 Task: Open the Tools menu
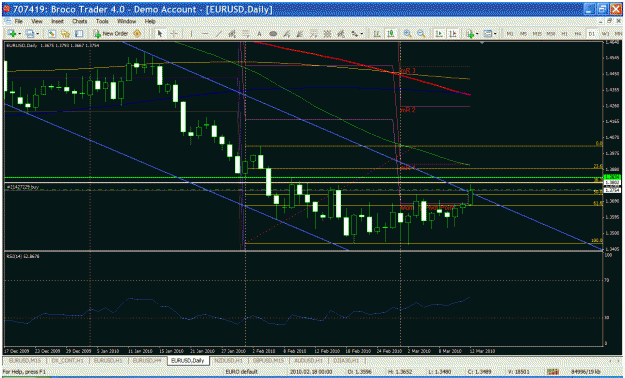(102, 21)
